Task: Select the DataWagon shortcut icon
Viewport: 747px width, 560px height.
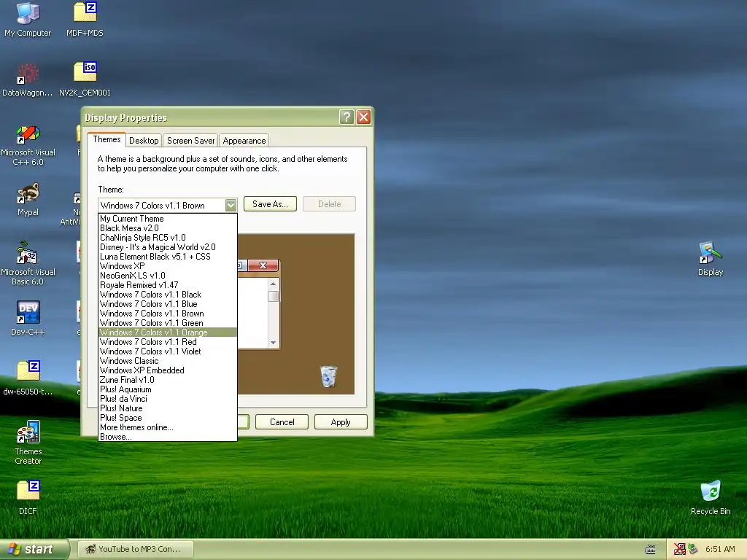Action: point(28,79)
